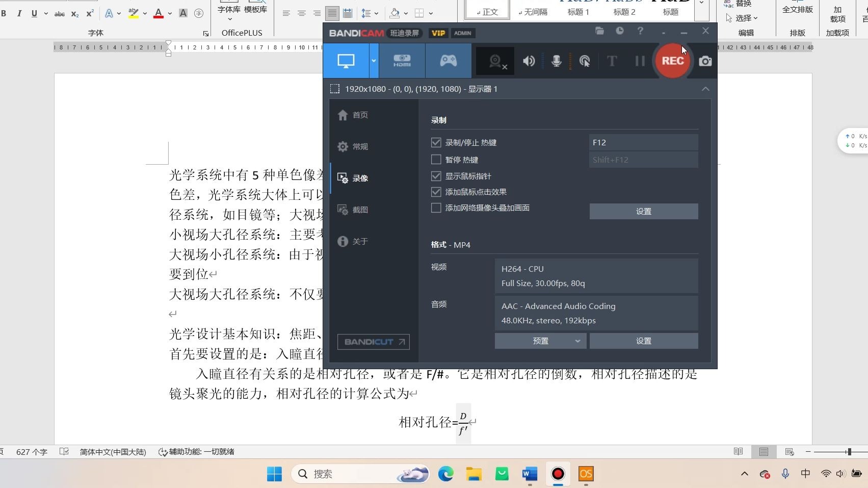Switch to device recording mode (HDMI icon)
868x488 pixels.
tap(402, 61)
